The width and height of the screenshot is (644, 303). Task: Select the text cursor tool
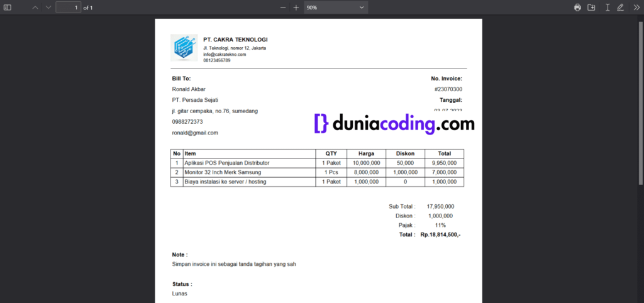pyautogui.click(x=608, y=8)
